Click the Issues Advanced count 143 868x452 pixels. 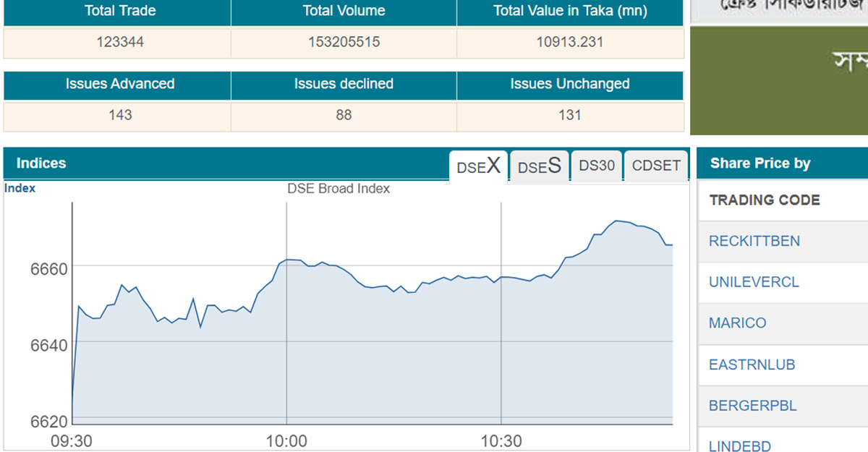[x=120, y=115]
